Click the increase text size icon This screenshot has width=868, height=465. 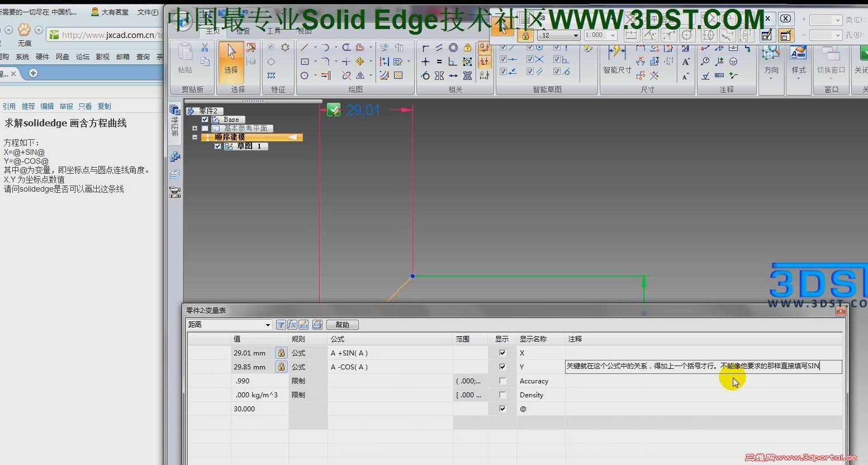coord(686,61)
